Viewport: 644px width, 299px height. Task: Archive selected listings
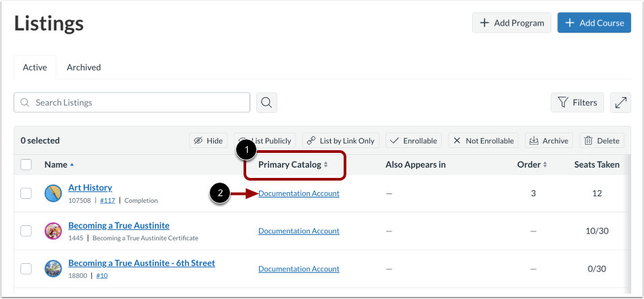[549, 141]
